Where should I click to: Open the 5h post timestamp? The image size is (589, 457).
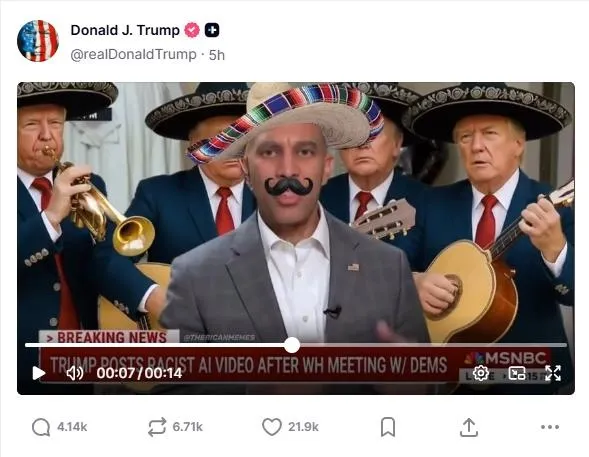pyautogui.click(x=217, y=55)
